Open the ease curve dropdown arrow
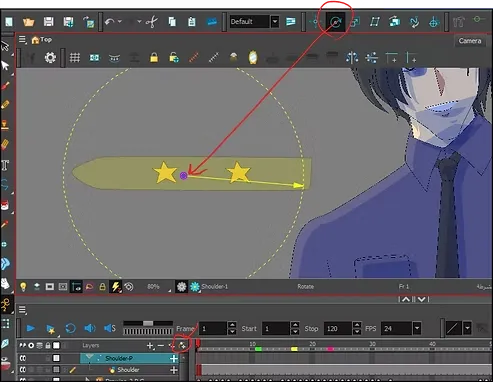 pos(467,329)
